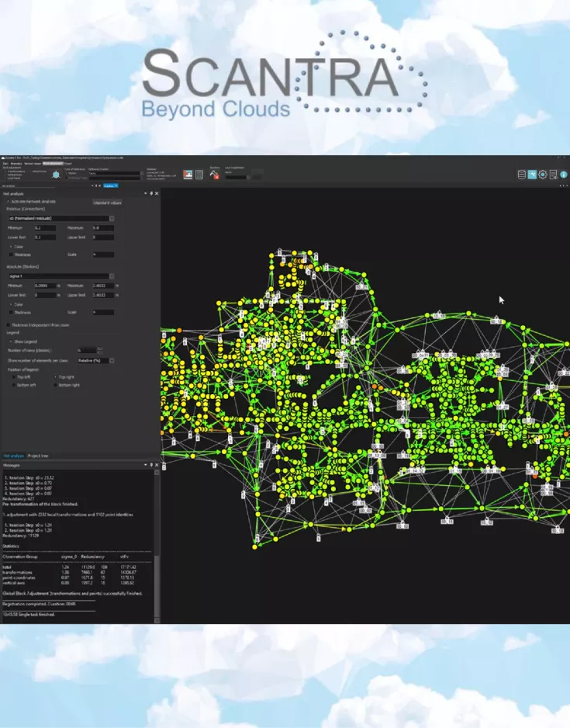Toggle Thickness under Absolute (Stations)
570x728 pixels.
click(11, 313)
